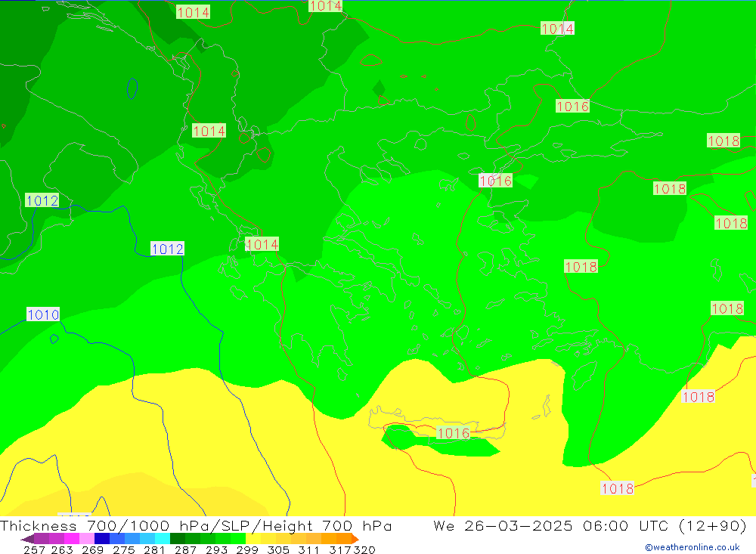Click legend value 257
The image size is (756, 554).
pos(34,549)
